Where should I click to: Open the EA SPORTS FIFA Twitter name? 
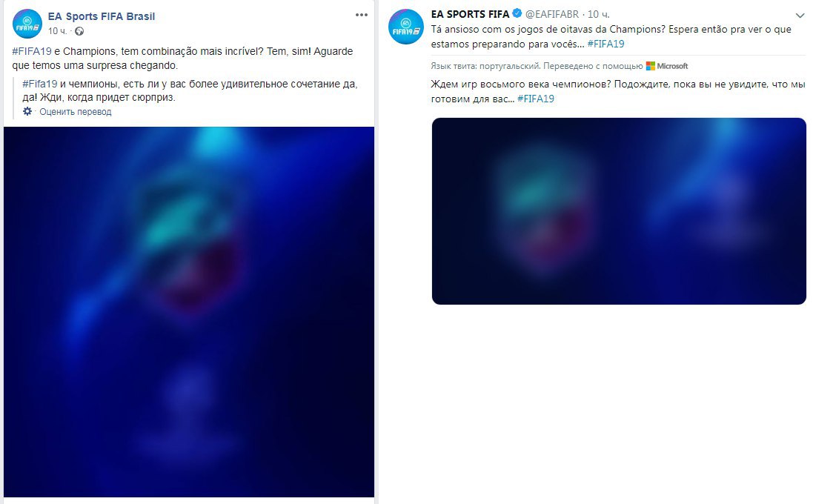(x=470, y=14)
